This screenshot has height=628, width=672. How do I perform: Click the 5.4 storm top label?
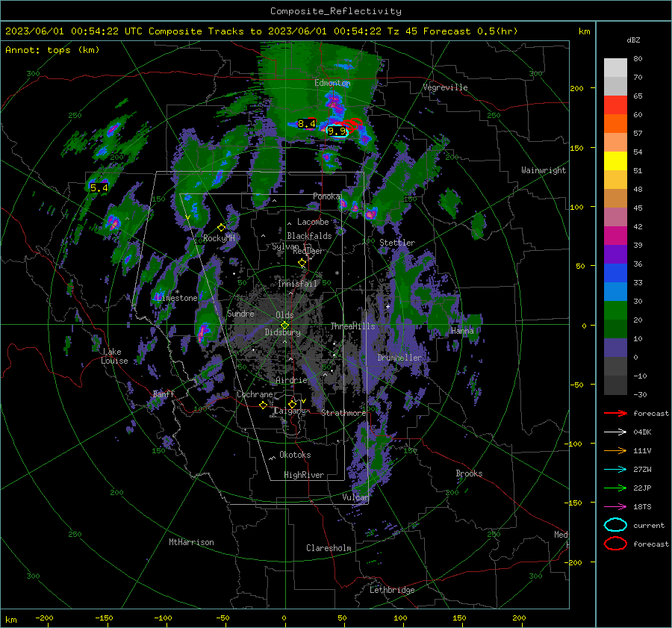[x=99, y=187]
